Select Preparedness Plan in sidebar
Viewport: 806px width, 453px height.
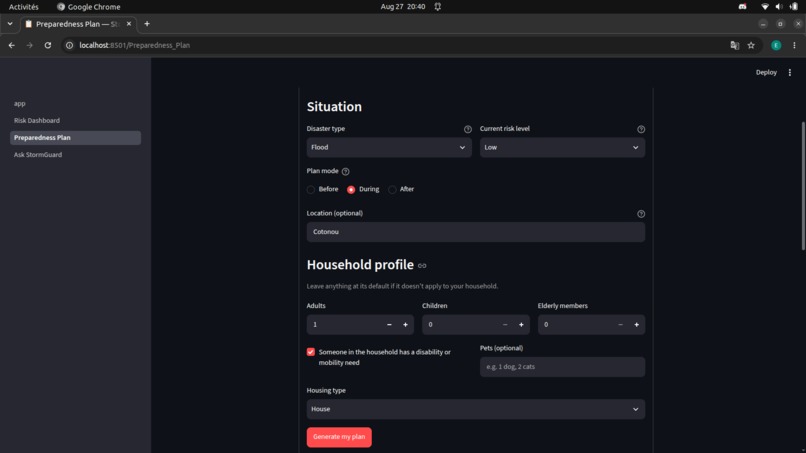[75, 138]
